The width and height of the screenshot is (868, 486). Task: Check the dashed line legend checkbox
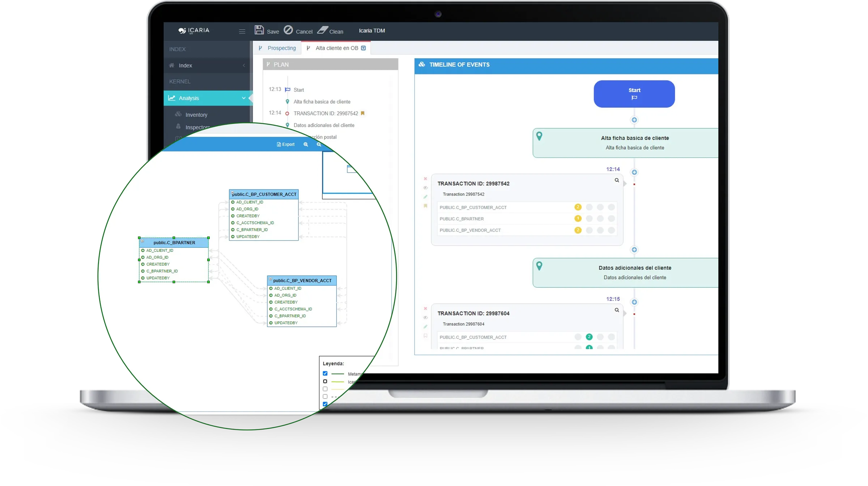click(325, 397)
